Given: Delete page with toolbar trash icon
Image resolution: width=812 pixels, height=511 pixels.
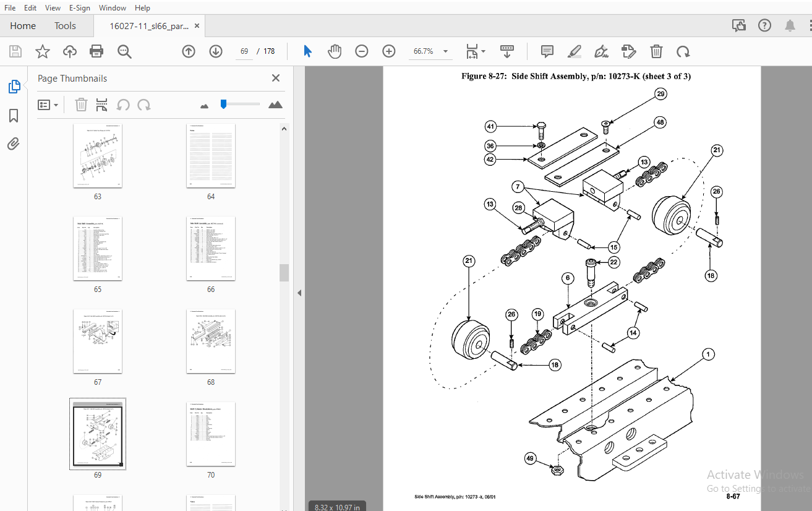Looking at the screenshot, I should coord(656,51).
